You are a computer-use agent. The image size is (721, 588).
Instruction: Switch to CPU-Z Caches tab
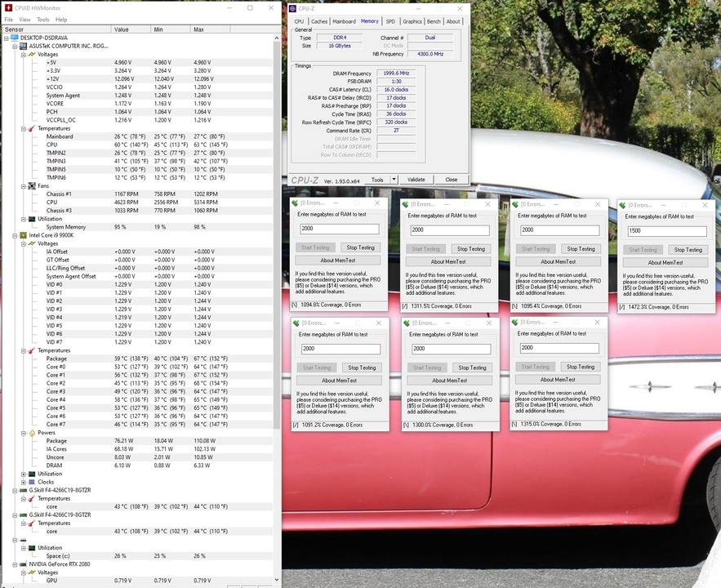coord(319,21)
